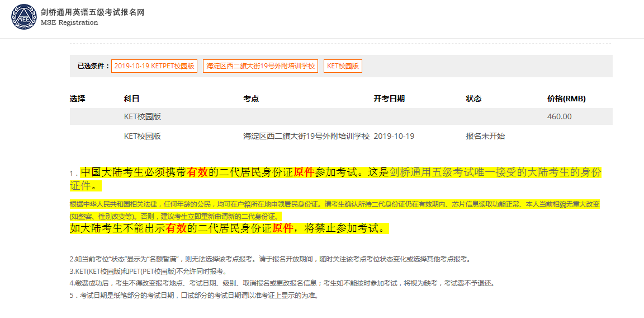Remove the orange KET校园版 filter tag
The image size is (644, 318).
click(343, 66)
